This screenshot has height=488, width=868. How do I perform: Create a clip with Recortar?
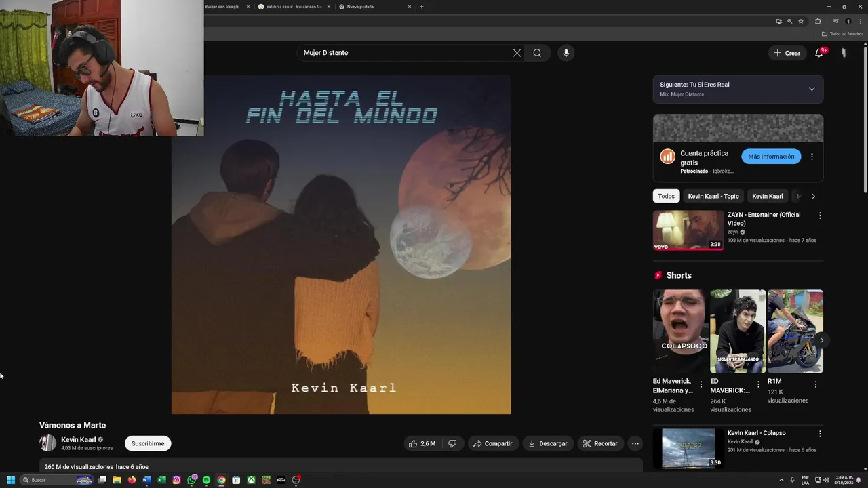(601, 443)
